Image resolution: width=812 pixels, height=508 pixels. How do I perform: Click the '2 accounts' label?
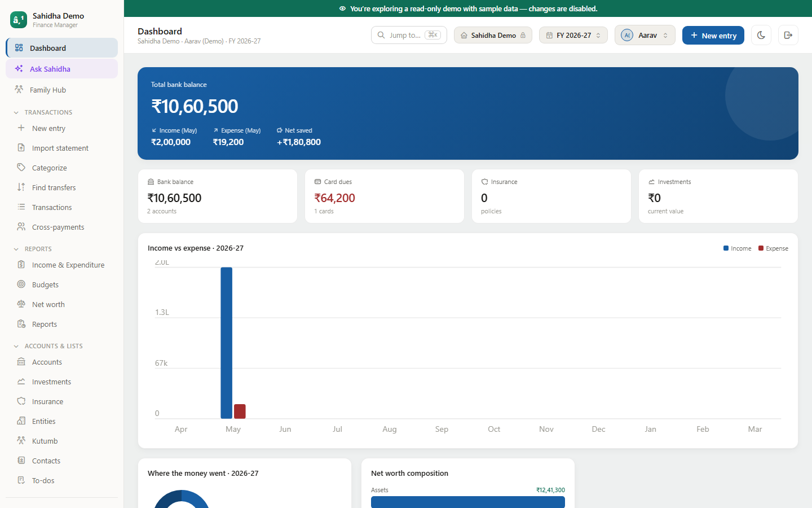pos(162,211)
